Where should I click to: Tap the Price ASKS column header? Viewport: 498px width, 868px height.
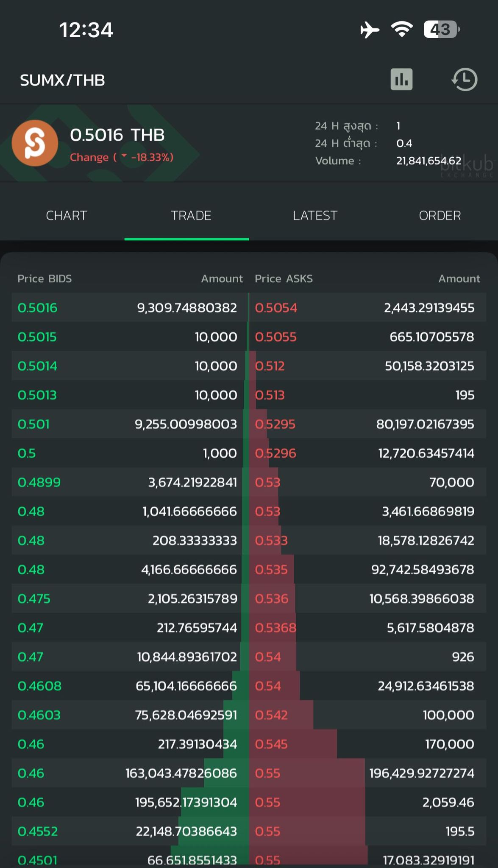284,278
